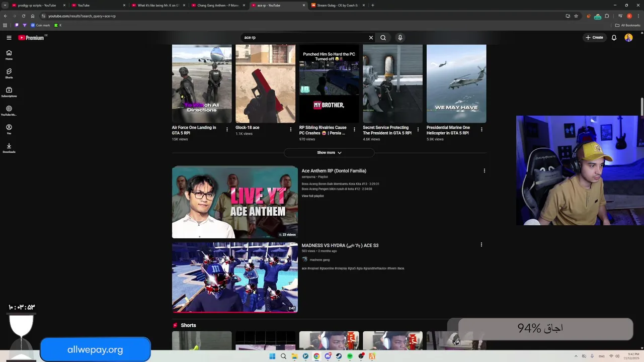Open the account avatar menu

click(x=628, y=38)
